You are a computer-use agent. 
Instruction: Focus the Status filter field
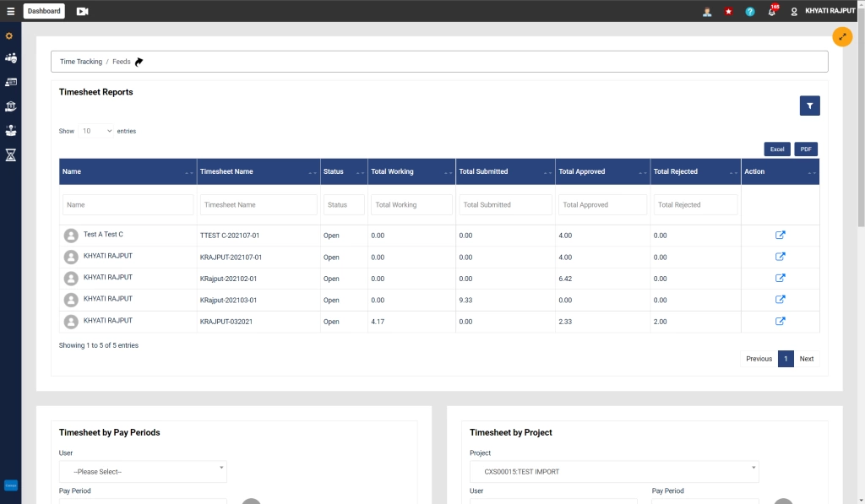[x=345, y=204]
